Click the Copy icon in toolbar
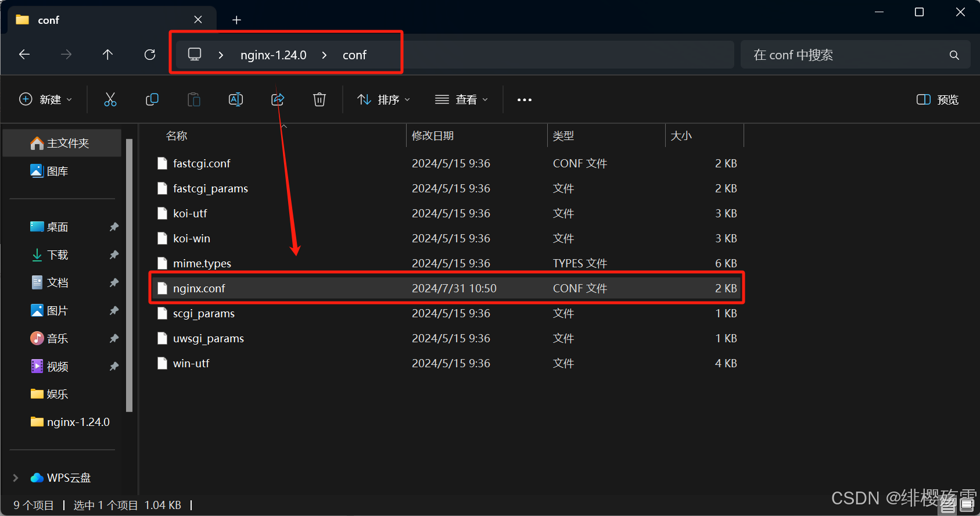This screenshot has height=516, width=980. click(x=152, y=100)
